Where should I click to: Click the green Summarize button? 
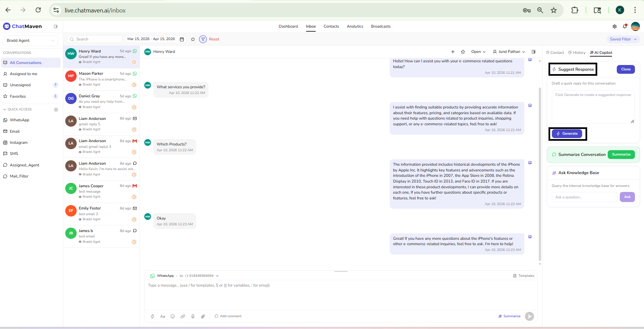click(621, 155)
